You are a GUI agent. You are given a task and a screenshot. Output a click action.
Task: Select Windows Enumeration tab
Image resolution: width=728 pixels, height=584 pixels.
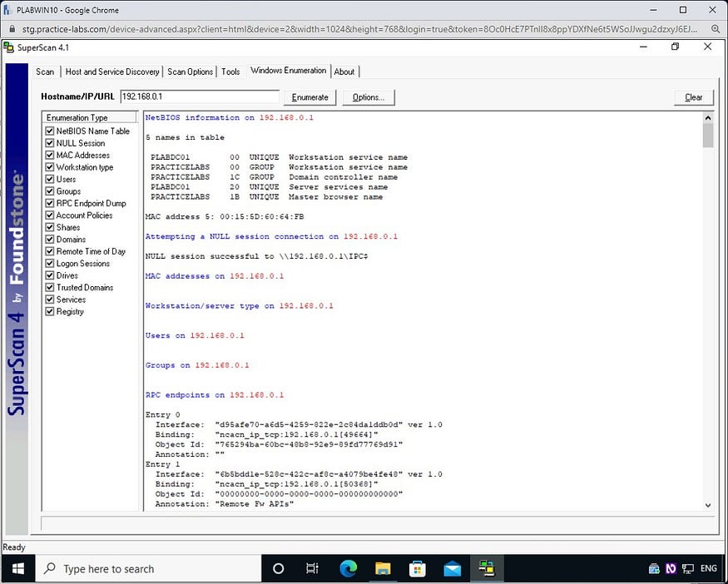point(289,71)
